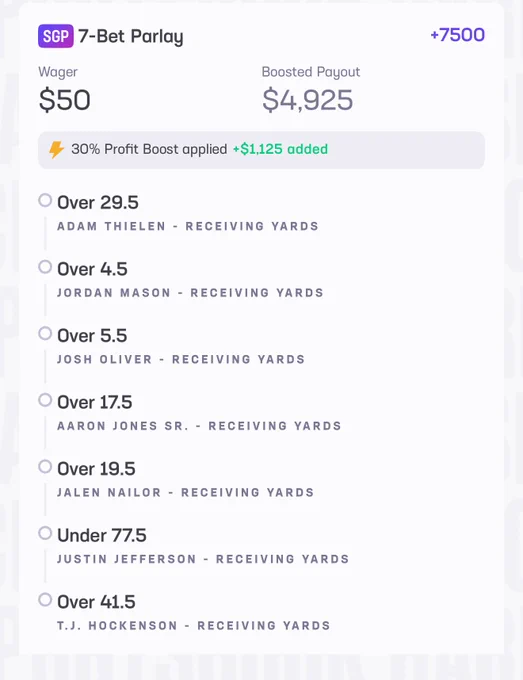Open the 7-Bet Parlay title
Screen dimensions: 523x680
pyautogui.click(x=131, y=36)
